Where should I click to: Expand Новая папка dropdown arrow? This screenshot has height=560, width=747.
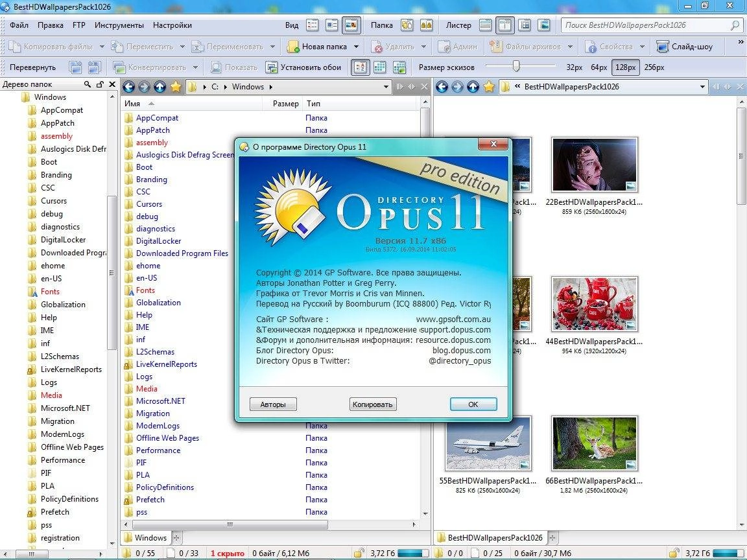(357, 47)
